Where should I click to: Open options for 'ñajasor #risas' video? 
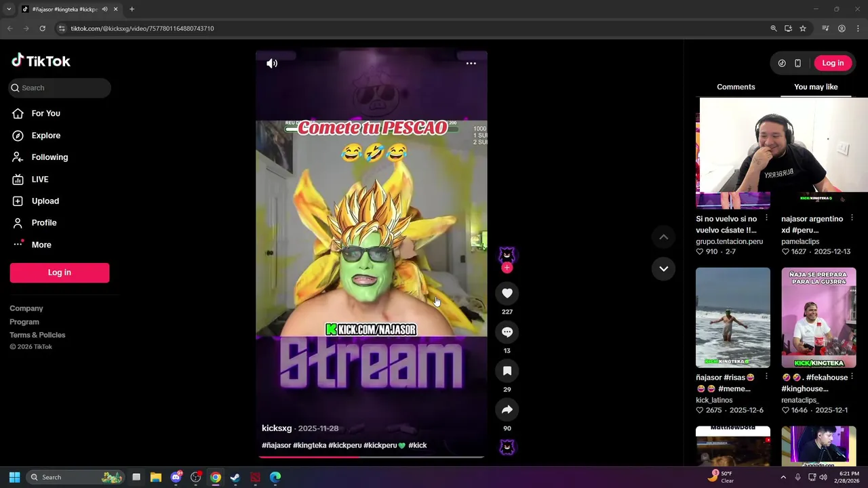tap(766, 376)
